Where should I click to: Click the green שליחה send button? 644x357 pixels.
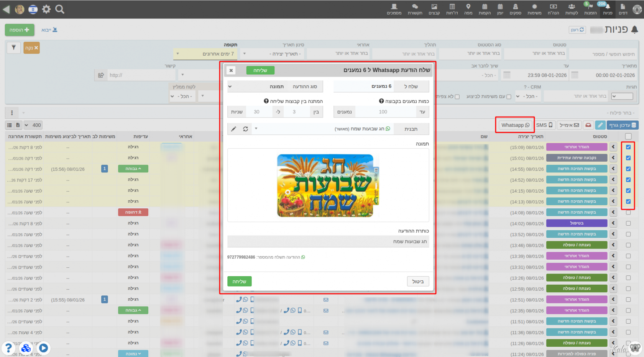point(240,281)
